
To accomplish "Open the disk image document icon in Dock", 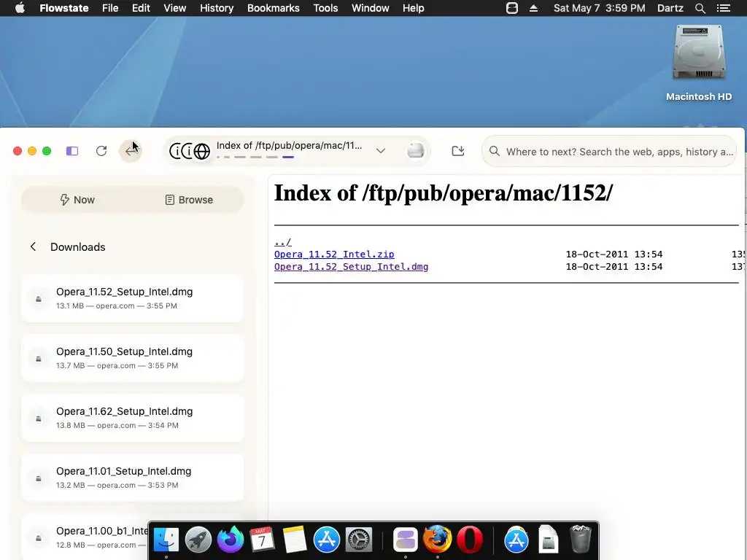I will pos(549,540).
